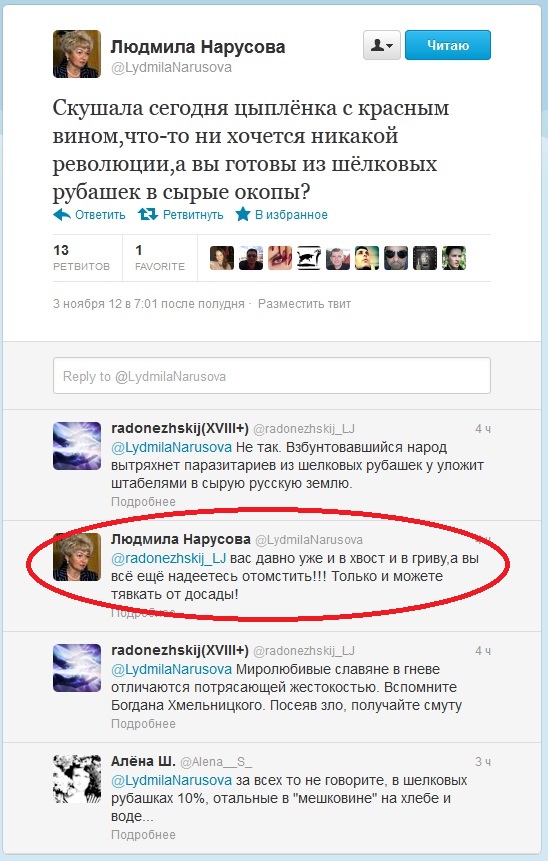Click the radonezhskij(XVIII+) avatar in first reply
548x861 pixels.
coord(77,446)
